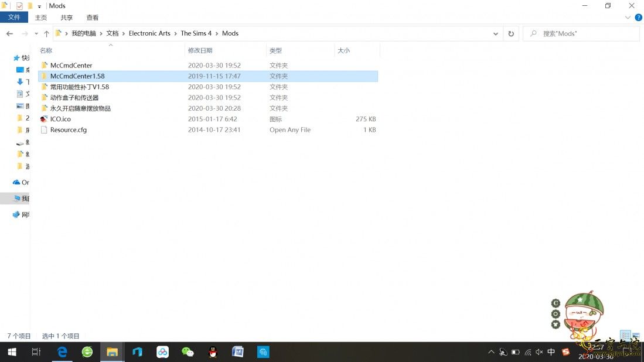Switch to File Explorer on taskbar
The image size is (644, 362).
[x=112, y=351]
